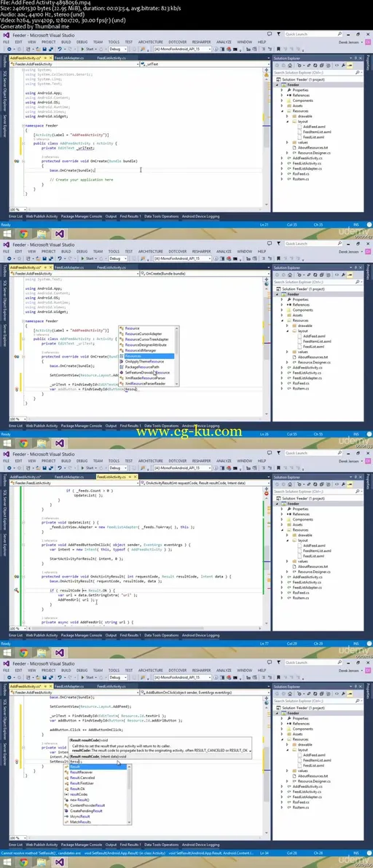Choose Result.Canceled from the completion list
373x868 pixels.
[82, 778]
